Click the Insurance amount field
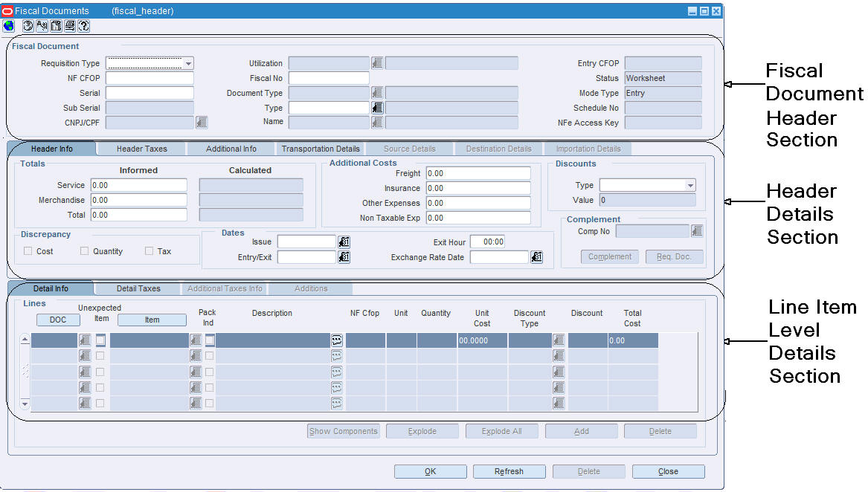The height and width of the screenshot is (492, 868). coord(478,188)
